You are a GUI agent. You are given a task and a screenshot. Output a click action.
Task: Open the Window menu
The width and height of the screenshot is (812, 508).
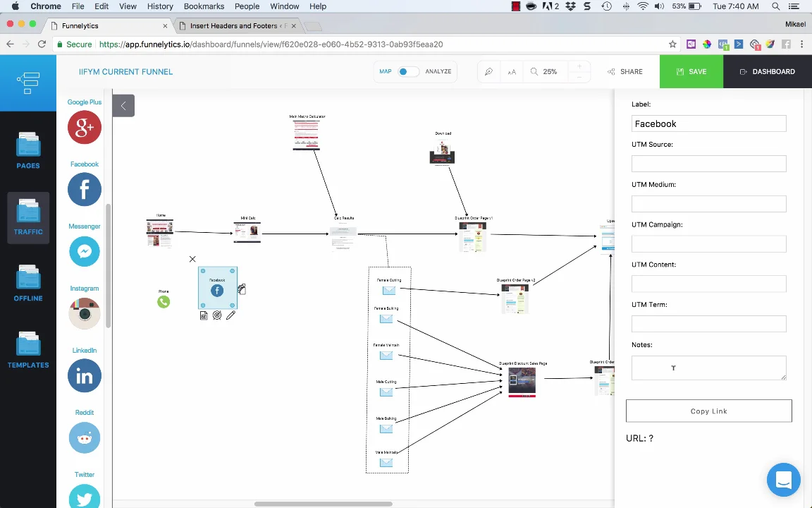pos(284,6)
